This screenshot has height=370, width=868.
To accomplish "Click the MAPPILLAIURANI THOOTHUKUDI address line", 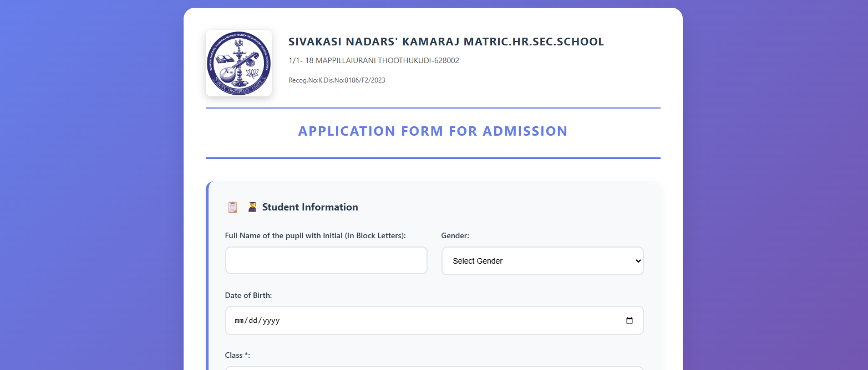I will point(373,60).
